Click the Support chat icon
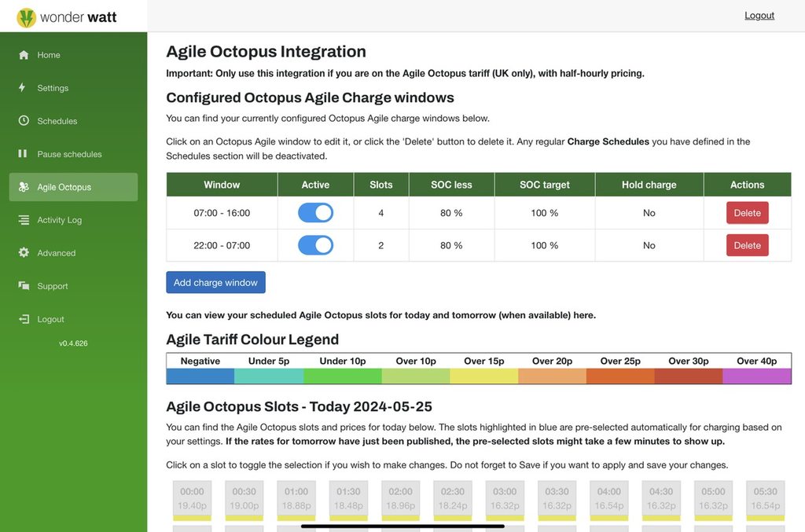The width and height of the screenshot is (805, 532). click(24, 286)
